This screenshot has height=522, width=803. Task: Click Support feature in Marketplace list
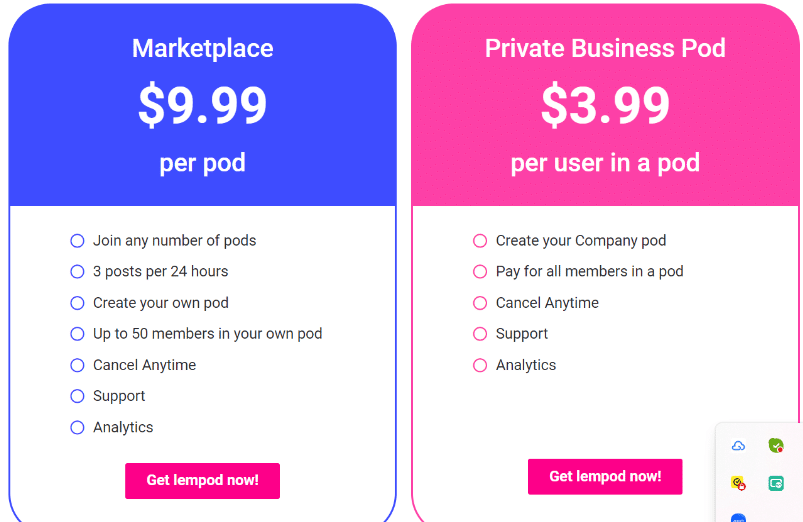point(119,396)
